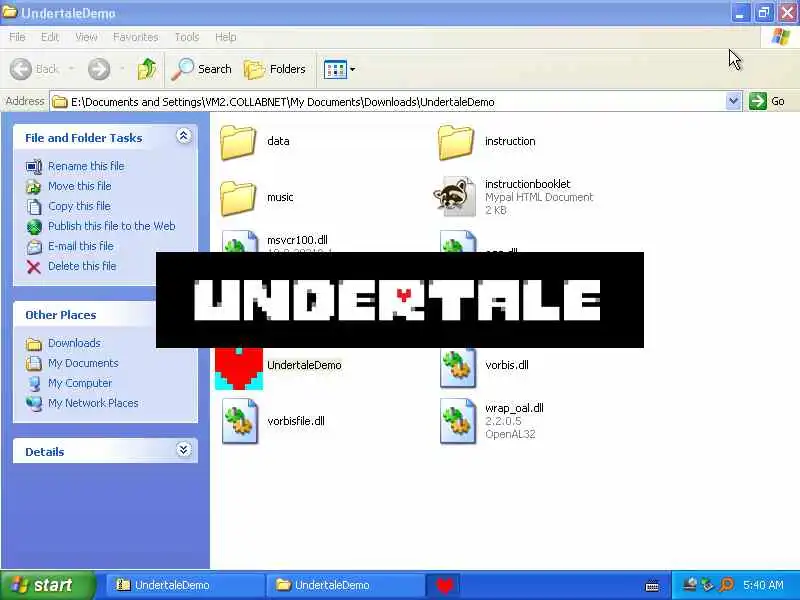The height and width of the screenshot is (600, 800).
Task: Select the wrap_oal.dll file name
Action: coord(514,408)
